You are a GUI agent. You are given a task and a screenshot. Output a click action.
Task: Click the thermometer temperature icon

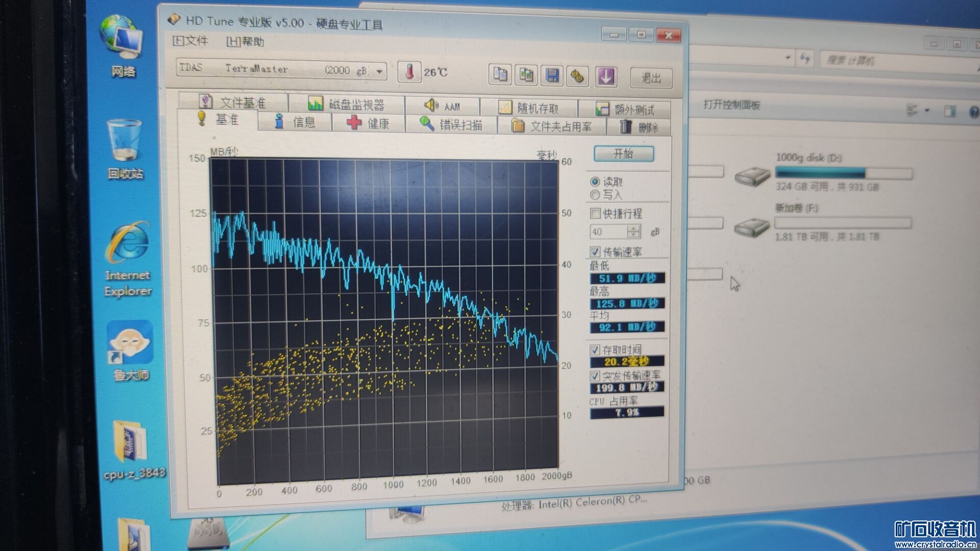tap(409, 72)
